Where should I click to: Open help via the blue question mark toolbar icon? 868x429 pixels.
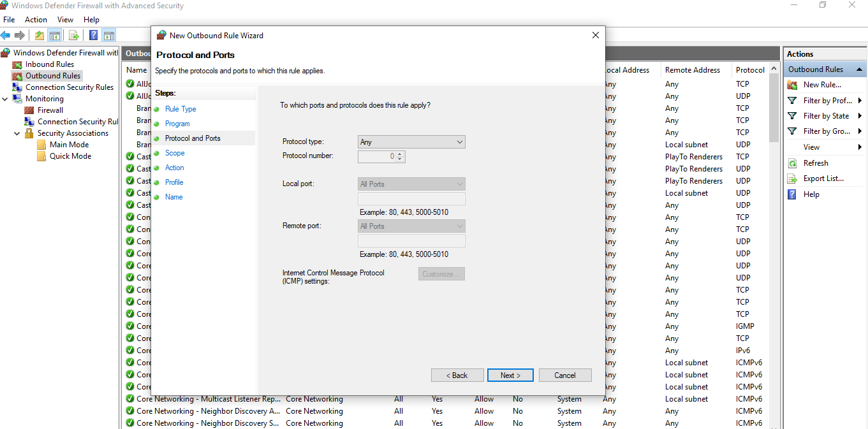(92, 35)
